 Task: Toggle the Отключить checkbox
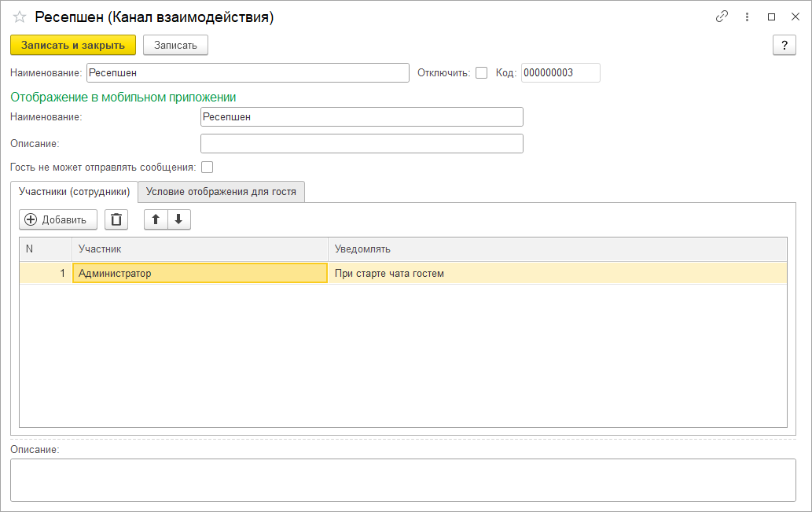point(482,73)
